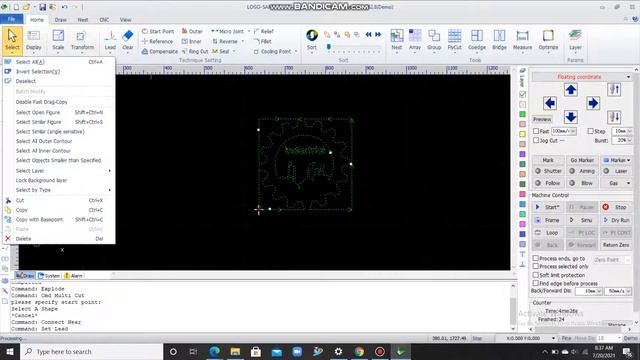The image size is (640, 360).
Task: Toggle the Jog Cut checkbox
Action: tap(536, 140)
